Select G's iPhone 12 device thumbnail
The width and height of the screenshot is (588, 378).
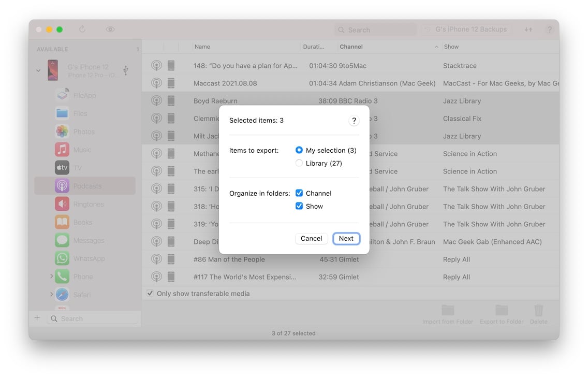pyautogui.click(x=53, y=70)
